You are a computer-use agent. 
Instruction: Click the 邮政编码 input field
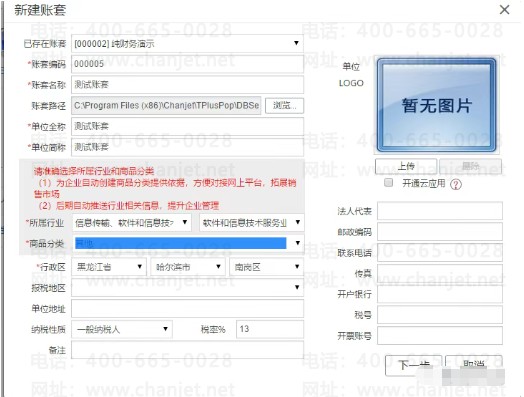click(440, 232)
